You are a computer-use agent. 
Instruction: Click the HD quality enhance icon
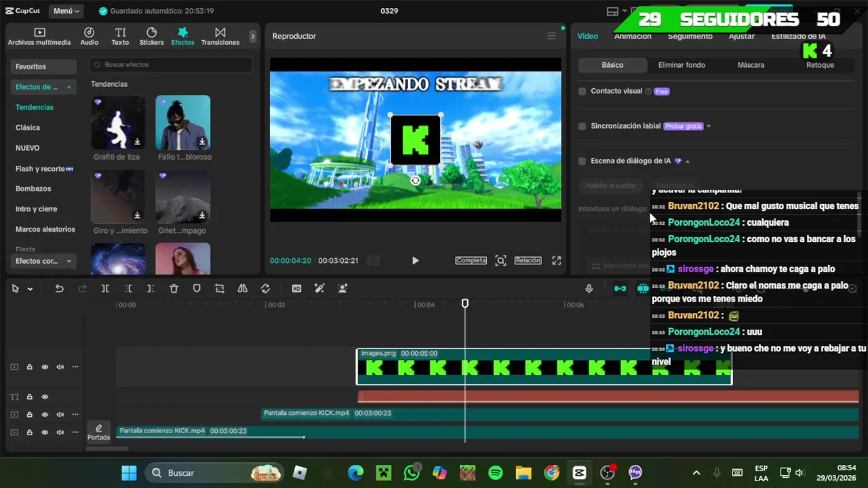tap(296, 288)
